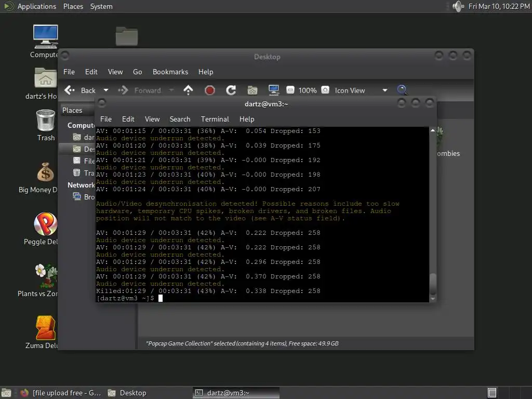Image resolution: width=532 pixels, height=399 pixels.
Task: Click the Search magnifier icon
Action: click(x=402, y=90)
